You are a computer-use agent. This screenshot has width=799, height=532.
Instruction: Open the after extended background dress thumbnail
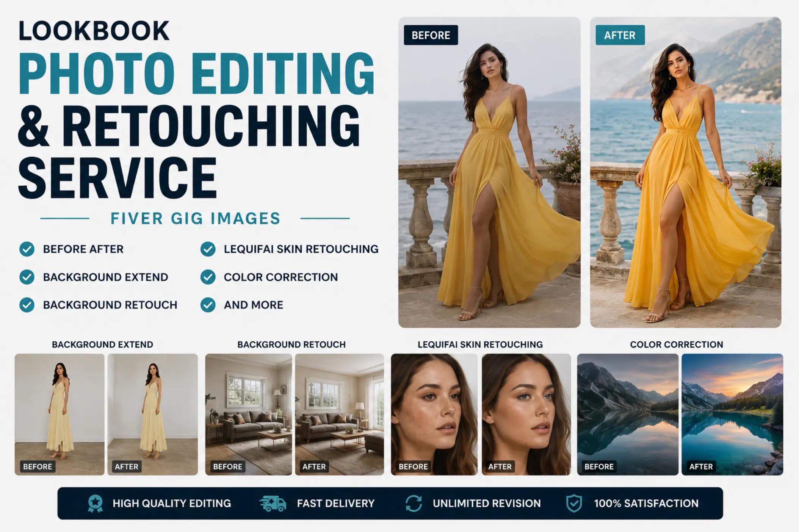coord(153,415)
